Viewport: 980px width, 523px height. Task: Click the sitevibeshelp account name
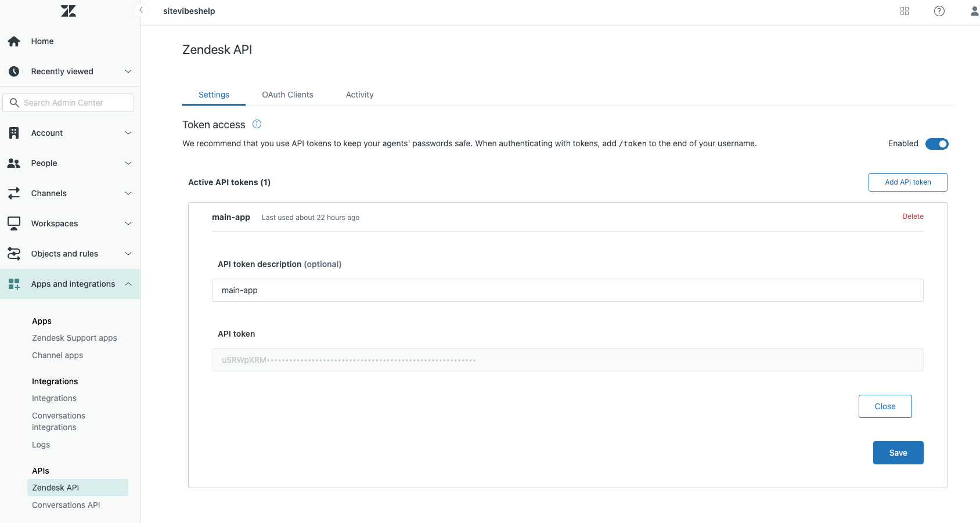click(189, 11)
